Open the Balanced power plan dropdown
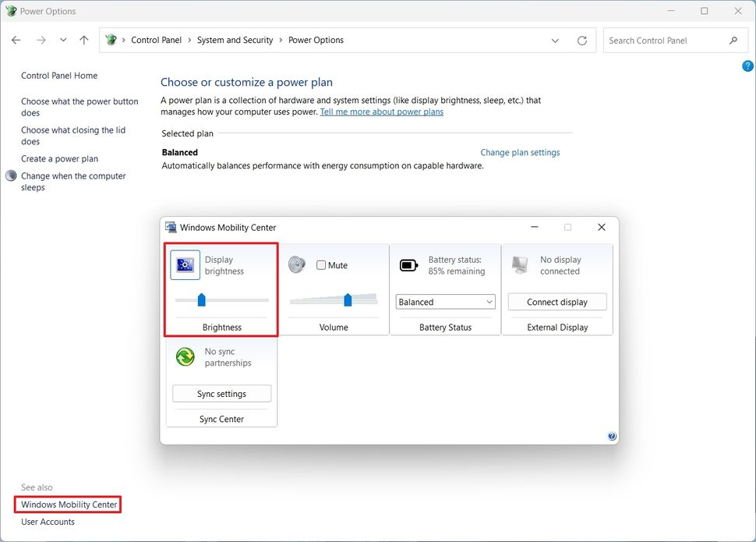The height and width of the screenshot is (542, 756). coord(445,302)
